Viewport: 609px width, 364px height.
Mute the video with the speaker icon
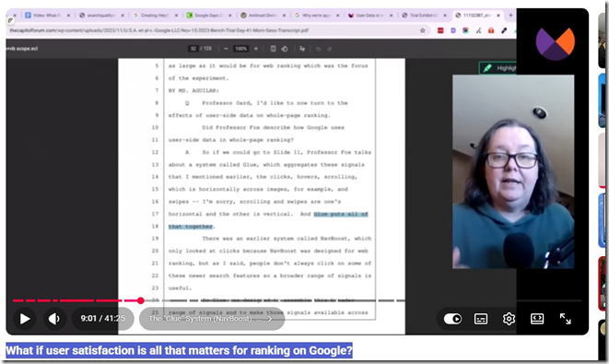click(54, 319)
